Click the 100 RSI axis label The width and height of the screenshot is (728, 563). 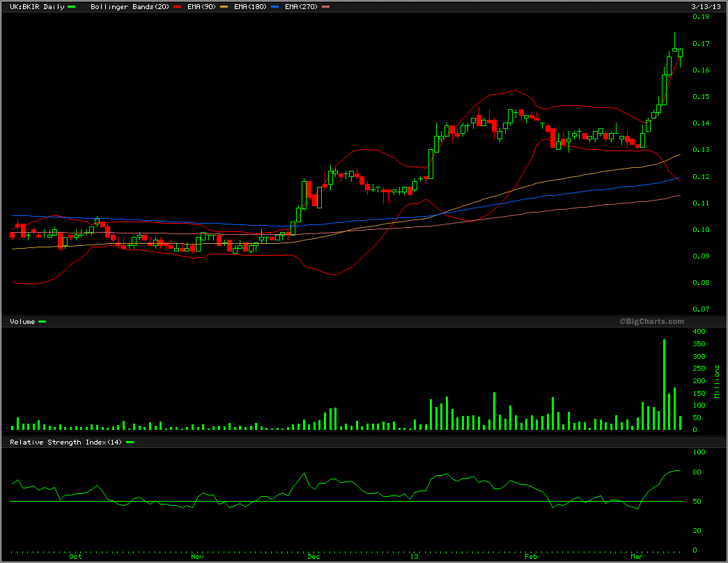[x=699, y=452]
